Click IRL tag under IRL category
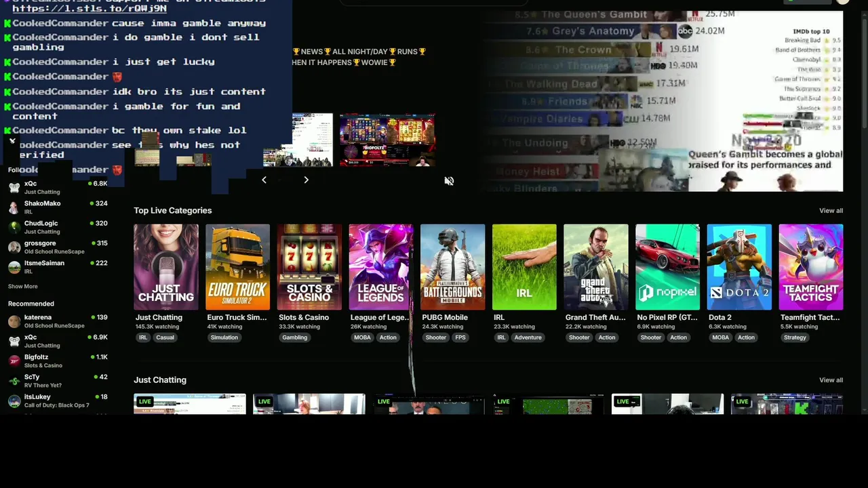 click(x=502, y=338)
